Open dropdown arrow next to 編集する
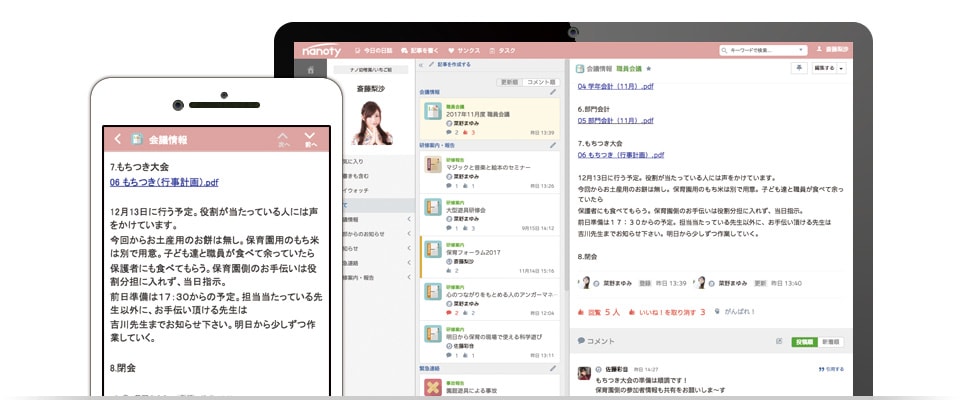Viewport: 960px width, 400px height. tap(841, 69)
